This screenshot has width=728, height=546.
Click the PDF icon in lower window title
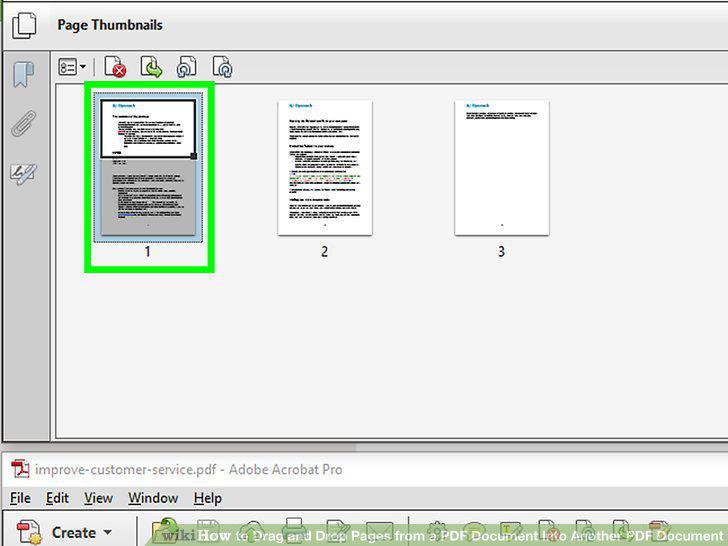point(20,469)
